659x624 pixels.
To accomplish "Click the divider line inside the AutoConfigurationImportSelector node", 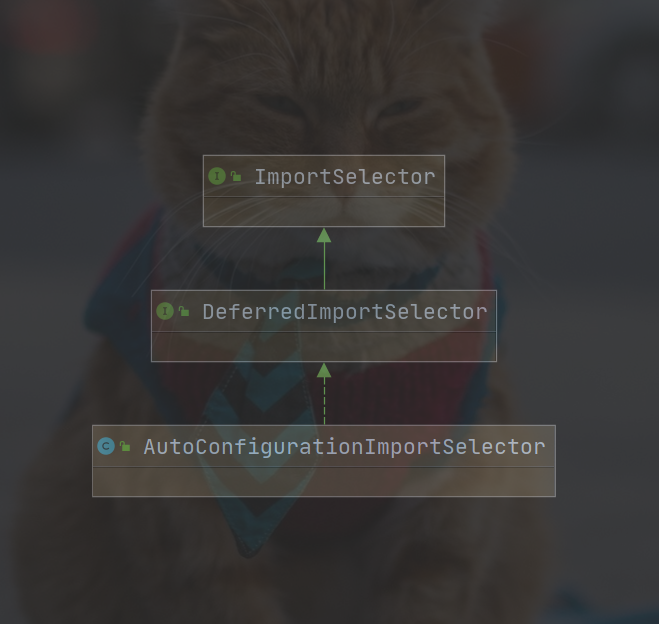I will click(324, 466).
